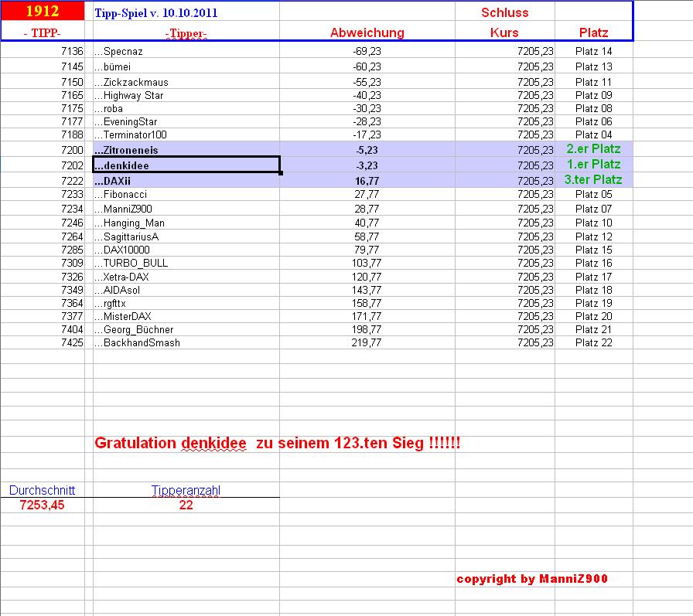Click the name ...MisterDAX

click(123, 317)
